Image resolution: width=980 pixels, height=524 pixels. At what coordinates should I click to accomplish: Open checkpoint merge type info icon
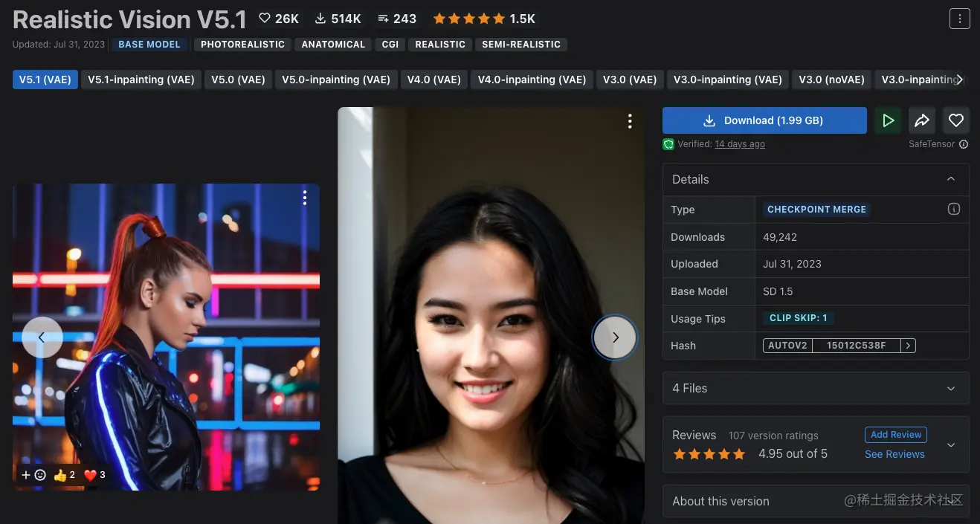[x=954, y=210]
